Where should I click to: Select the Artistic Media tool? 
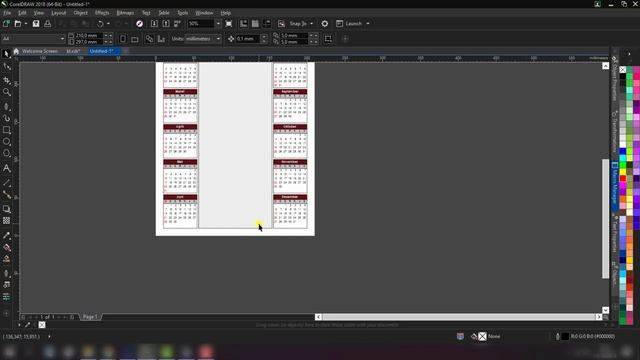tap(7, 118)
